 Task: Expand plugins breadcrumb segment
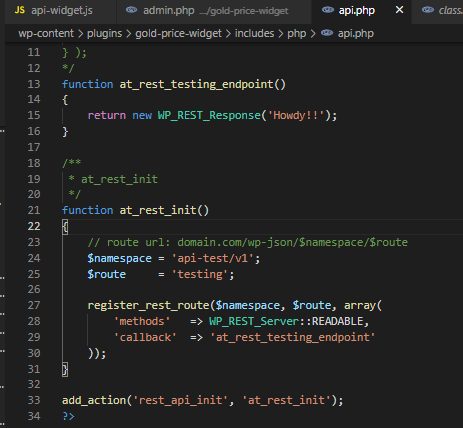[x=104, y=34]
